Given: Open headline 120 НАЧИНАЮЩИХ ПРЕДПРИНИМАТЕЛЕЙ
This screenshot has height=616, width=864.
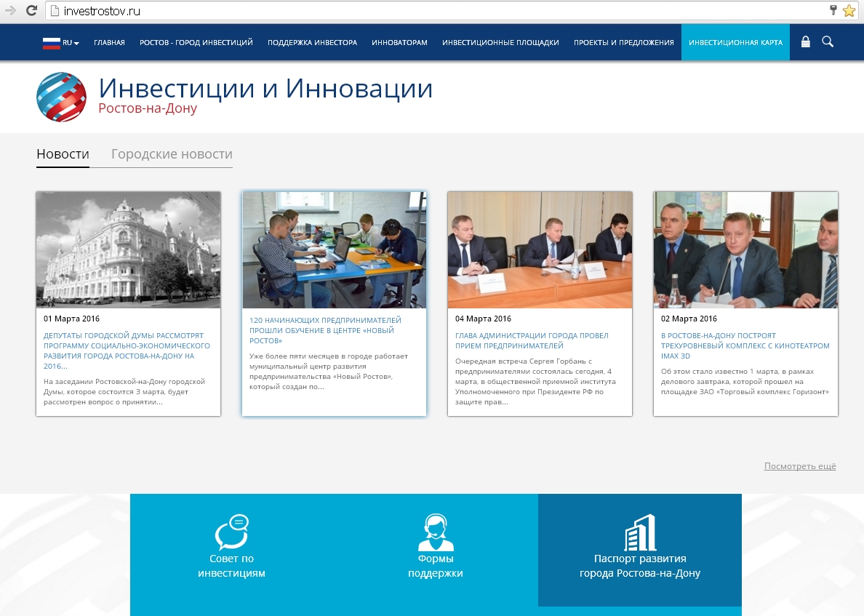Looking at the screenshot, I should pos(325,330).
